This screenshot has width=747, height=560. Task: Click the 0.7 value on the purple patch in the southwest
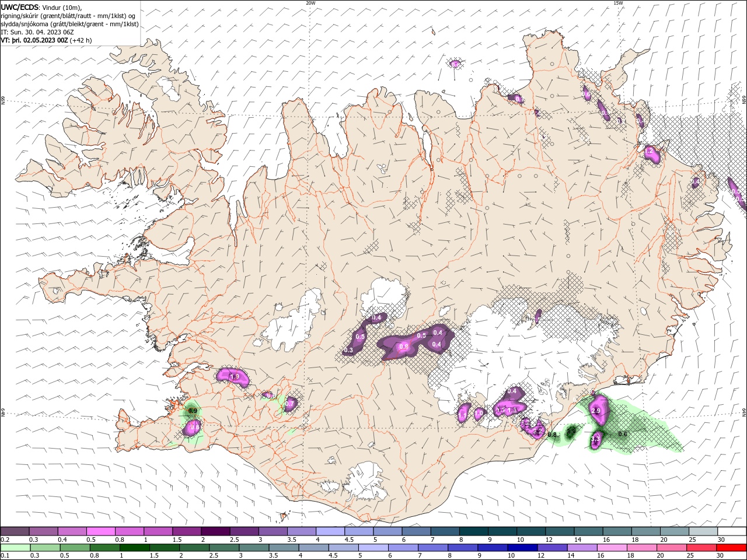click(x=289, y=404)
